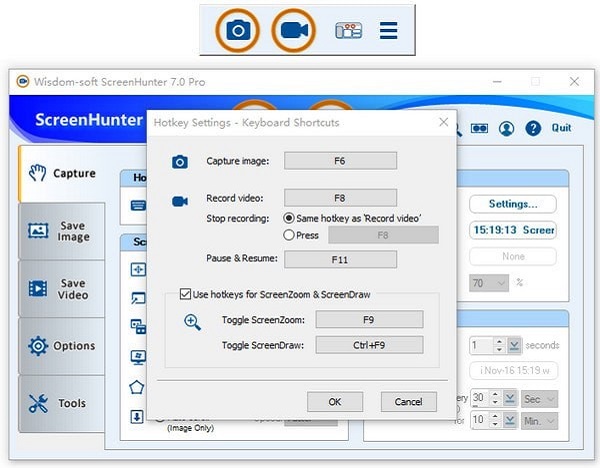Screen dimensions: 600x468
Task: Click the video record icon in top toolbar
Action: coord(293,30)
